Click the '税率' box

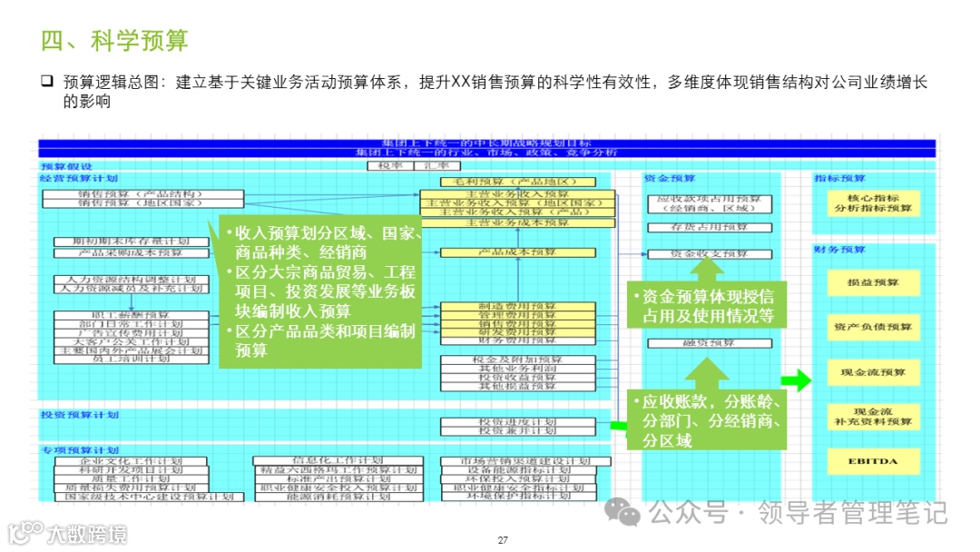tap(390, 165)
